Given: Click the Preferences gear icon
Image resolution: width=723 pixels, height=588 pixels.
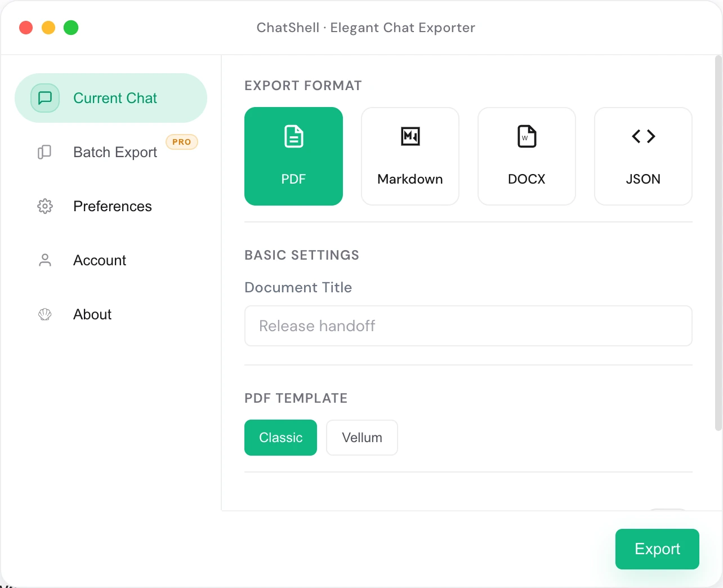Looking at the screenshot, I should (x=45, y=206).
